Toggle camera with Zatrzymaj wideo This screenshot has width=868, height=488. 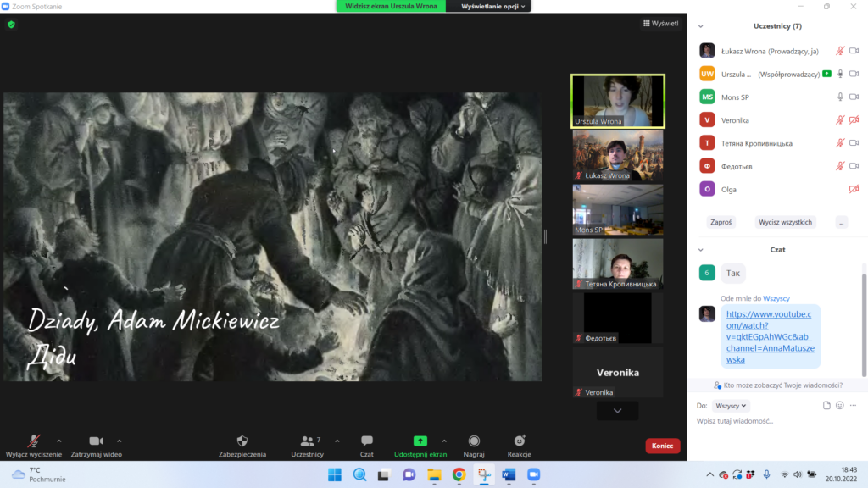pyautogui.click(x=96, y=441)
